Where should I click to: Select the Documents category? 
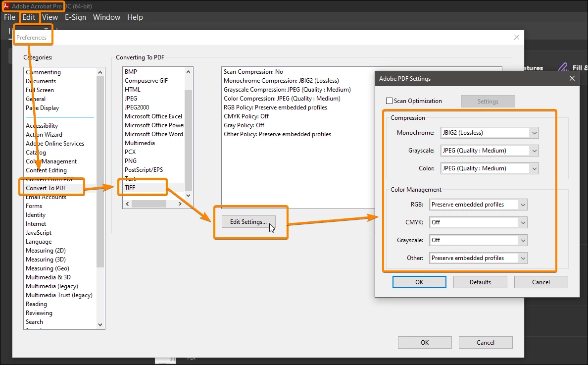point(41,81)
